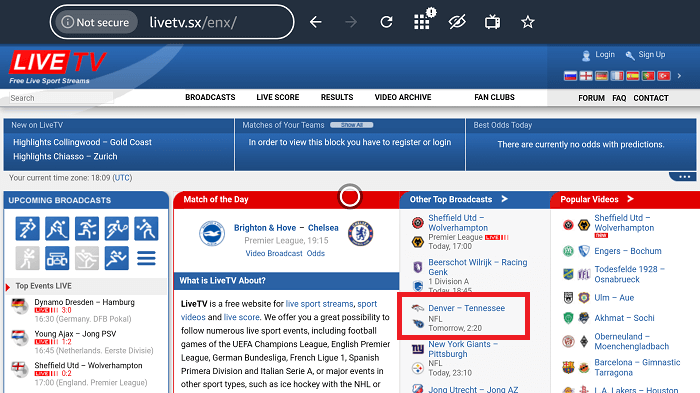Switch language with the Portuguese flag
This screenshot has height=393, width=700.
(648, 76)
